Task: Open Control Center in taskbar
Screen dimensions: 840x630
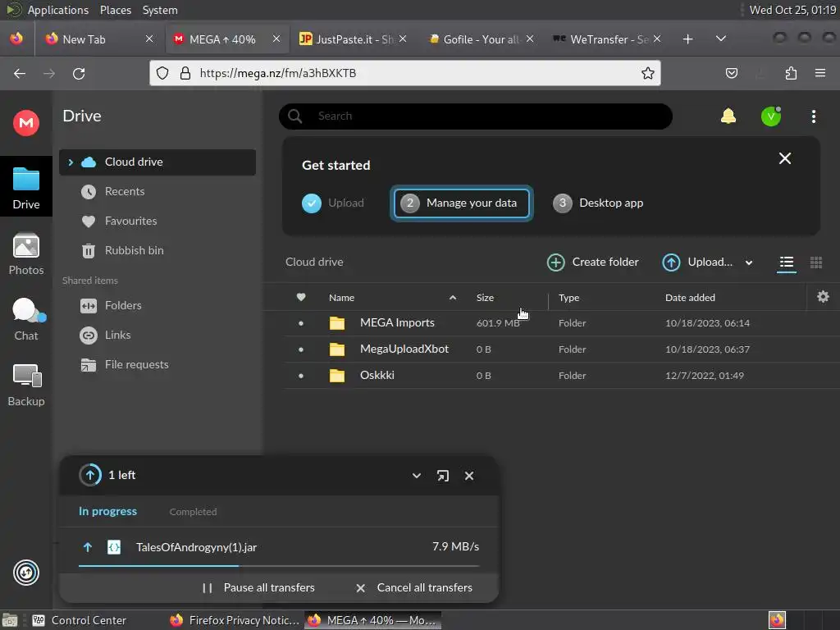Action: [x=80, y=620]
